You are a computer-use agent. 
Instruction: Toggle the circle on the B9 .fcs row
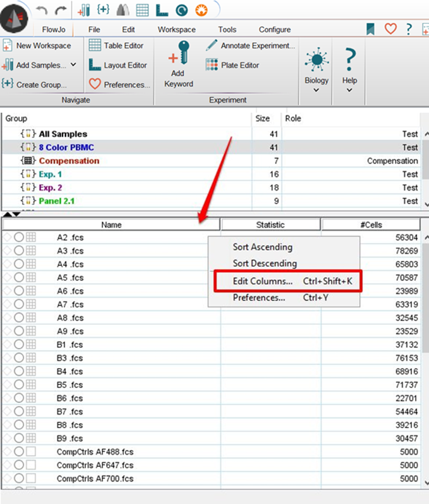[x=19, y=438]
